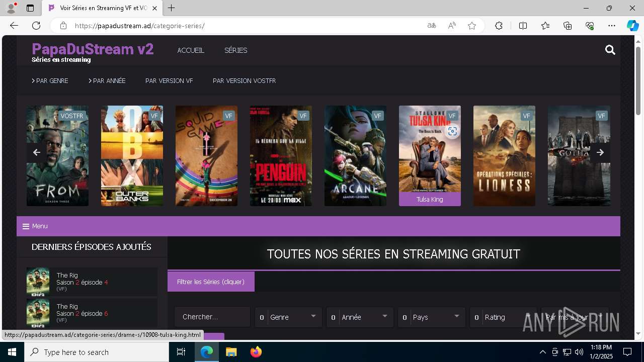Go back with the browser back arrow
The image size is (644, 362).
tap(14, 26)
